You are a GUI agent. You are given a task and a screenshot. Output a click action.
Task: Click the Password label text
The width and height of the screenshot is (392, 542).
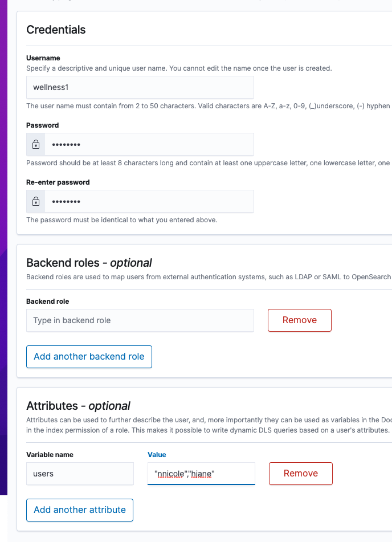tap(43, 125)
